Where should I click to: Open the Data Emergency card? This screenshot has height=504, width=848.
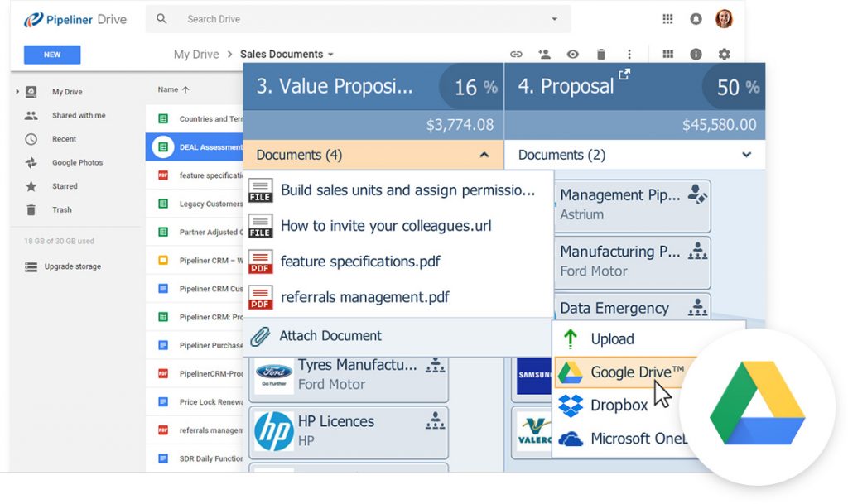click(632, 307)
